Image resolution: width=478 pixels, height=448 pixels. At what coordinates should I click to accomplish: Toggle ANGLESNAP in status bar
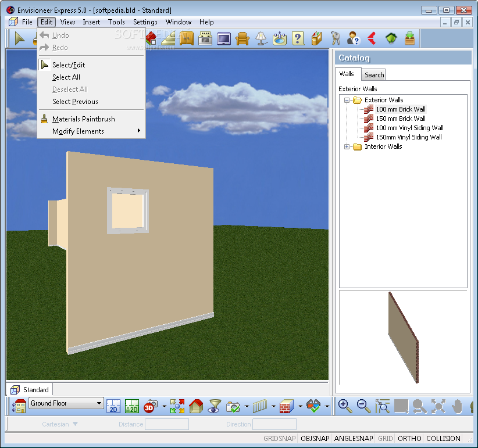[354, 438]
